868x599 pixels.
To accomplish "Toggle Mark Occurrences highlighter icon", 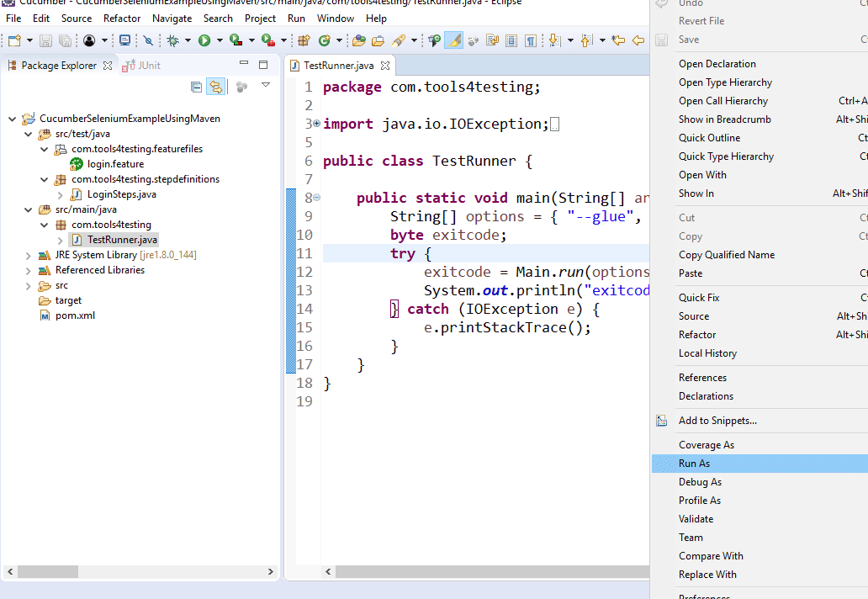I will click(453, 40).
